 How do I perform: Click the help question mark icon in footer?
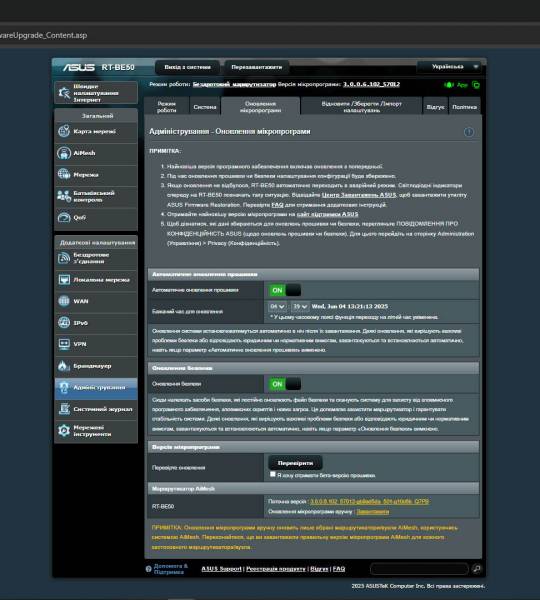(x=148, y=569)
